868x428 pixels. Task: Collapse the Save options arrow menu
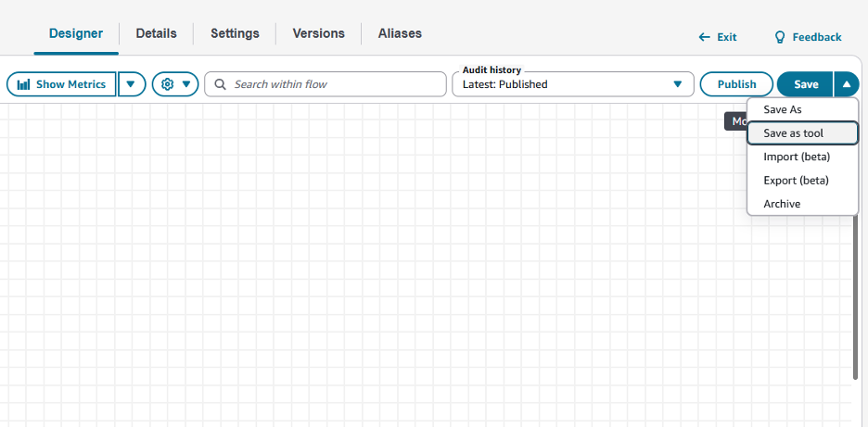coord(846,84)
